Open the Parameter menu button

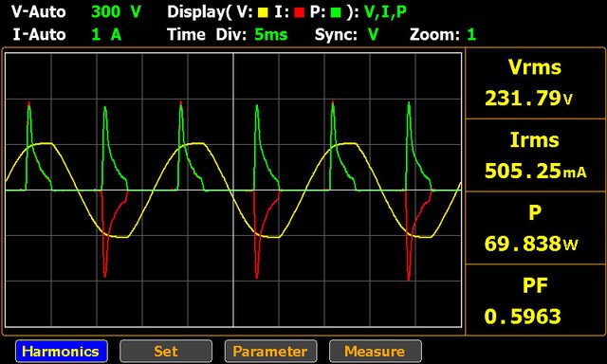click(270, 352)
